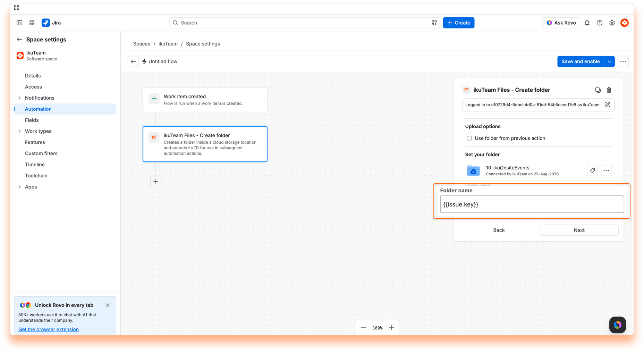Viewport: 644px width, 352px height.
Task: Select the Work item created trigger card
Action: point(205,100)
